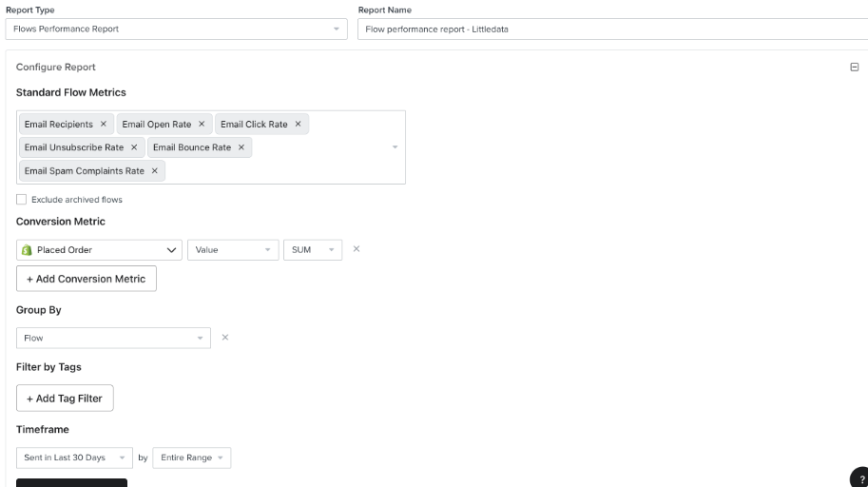
Task: Click Add Conversion Metric button
Action: click(87, 279)
